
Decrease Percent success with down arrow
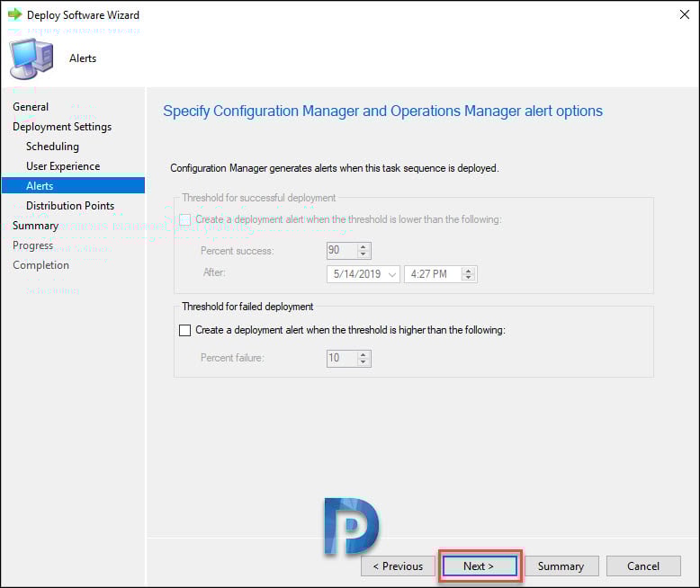click(363, 254)
